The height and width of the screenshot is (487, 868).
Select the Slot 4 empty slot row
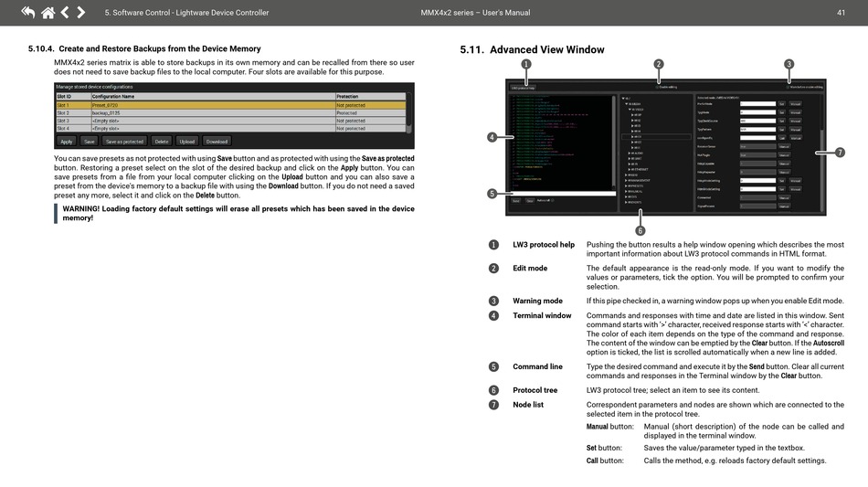[x=231, y=129]
